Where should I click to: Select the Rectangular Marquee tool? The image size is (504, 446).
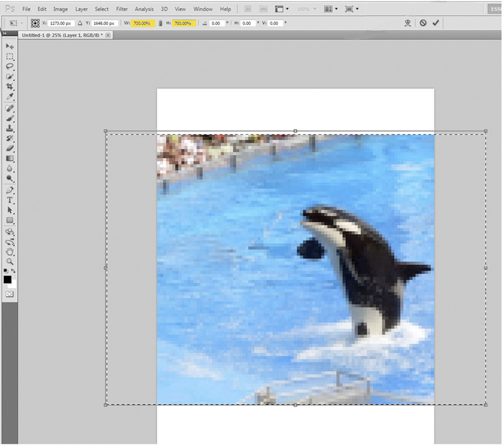pyautogui.click(x=10, y=56)
